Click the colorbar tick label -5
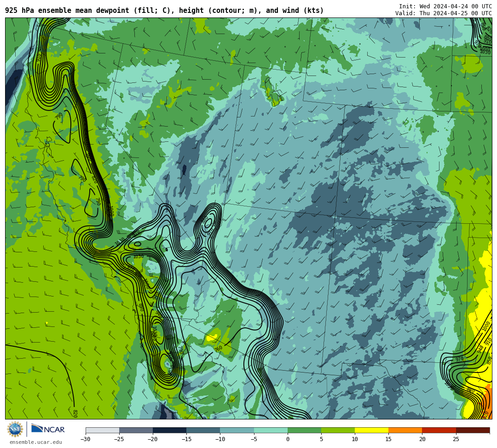Viewport: 497px width, 448px height. [254, 439]
